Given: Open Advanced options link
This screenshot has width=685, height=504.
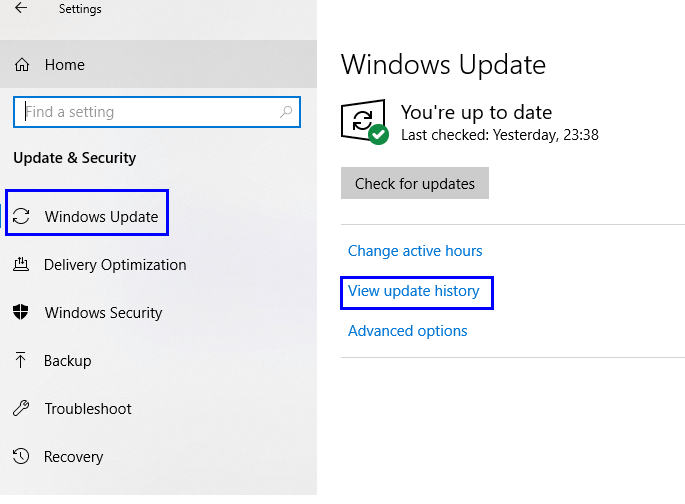Looking at the screenshot, I should (x=408, y=331).
